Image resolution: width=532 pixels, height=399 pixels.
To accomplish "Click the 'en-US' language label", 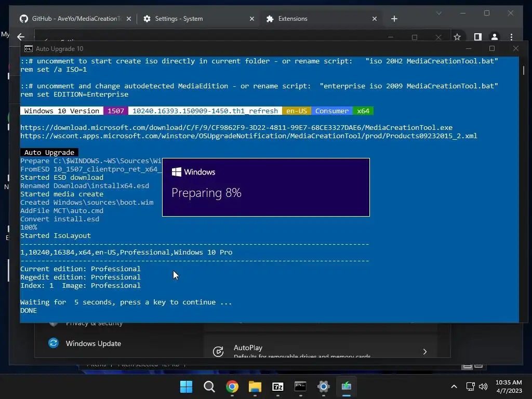I will (x=296, y=111).
